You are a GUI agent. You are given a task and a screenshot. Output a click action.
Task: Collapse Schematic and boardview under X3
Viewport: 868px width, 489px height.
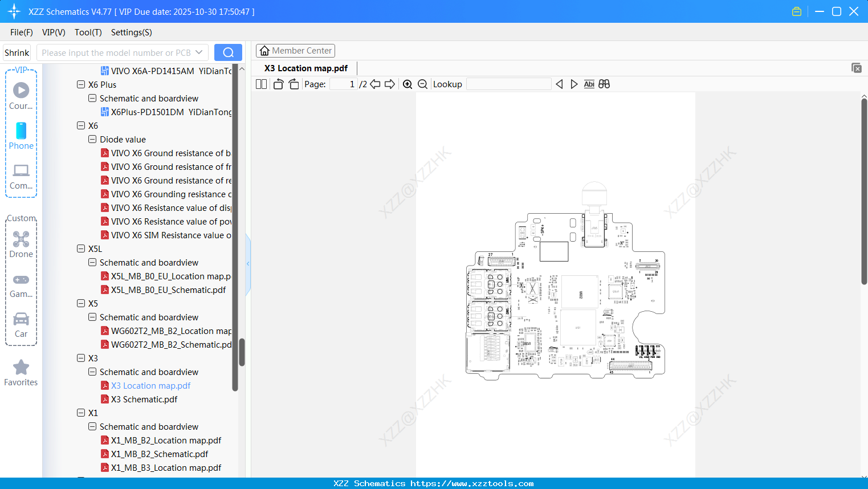[92, 372]
